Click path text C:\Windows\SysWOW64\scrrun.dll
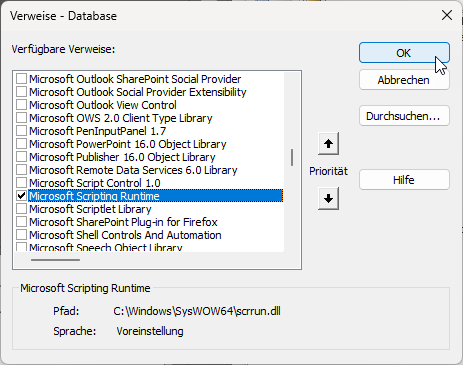This screenshot has height=365, width=463. point(197,311)
